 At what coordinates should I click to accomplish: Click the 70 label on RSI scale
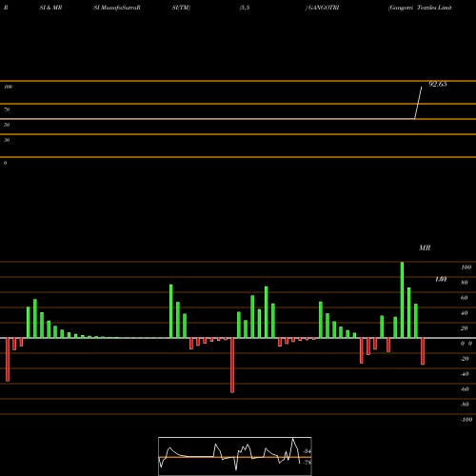[x=7, y=109]
